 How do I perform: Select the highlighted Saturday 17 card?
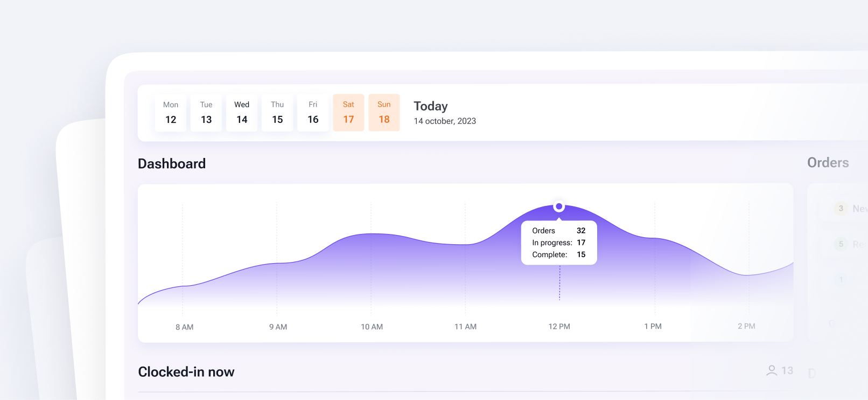click(x=348, y=113)
